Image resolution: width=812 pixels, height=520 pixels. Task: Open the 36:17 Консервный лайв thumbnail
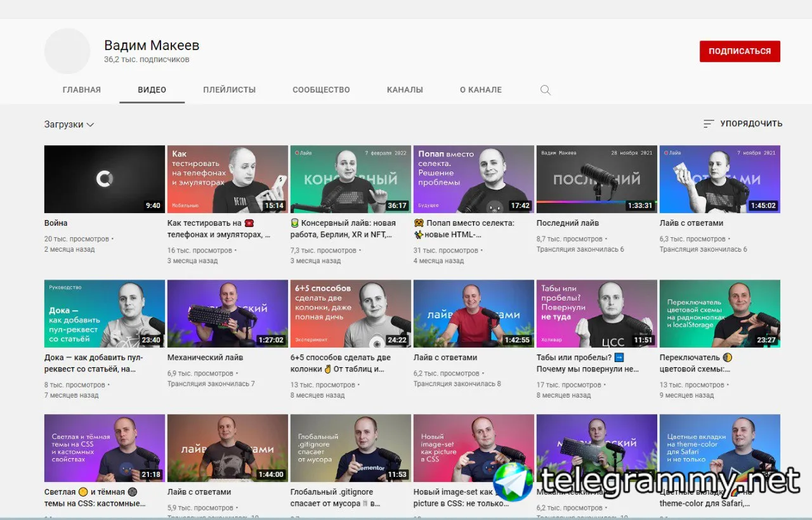351,179
